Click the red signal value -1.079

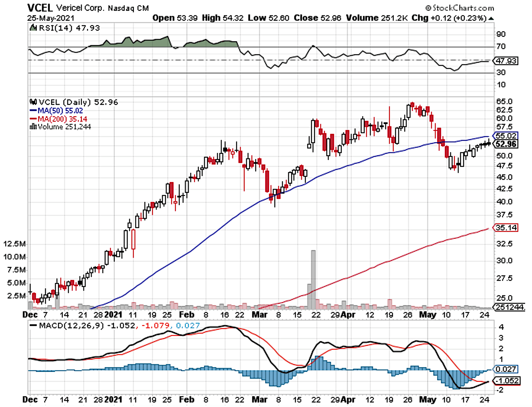pos(155,326)
